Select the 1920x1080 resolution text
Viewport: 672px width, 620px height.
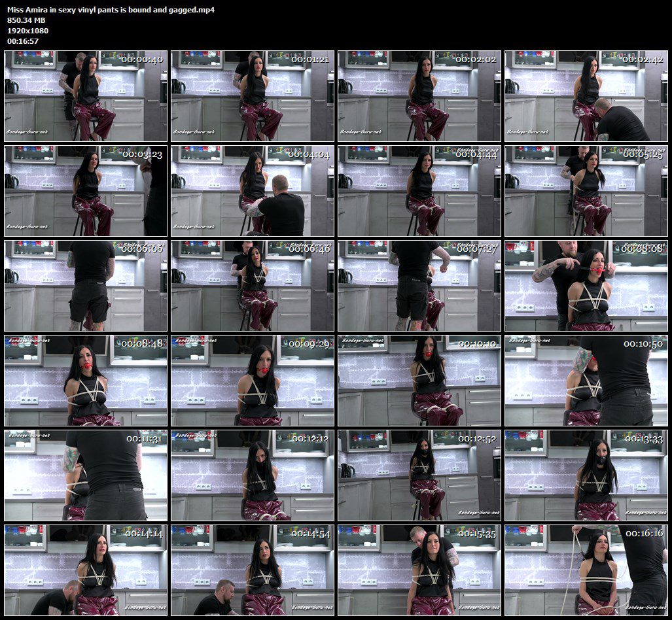click(x=28, y=31)
